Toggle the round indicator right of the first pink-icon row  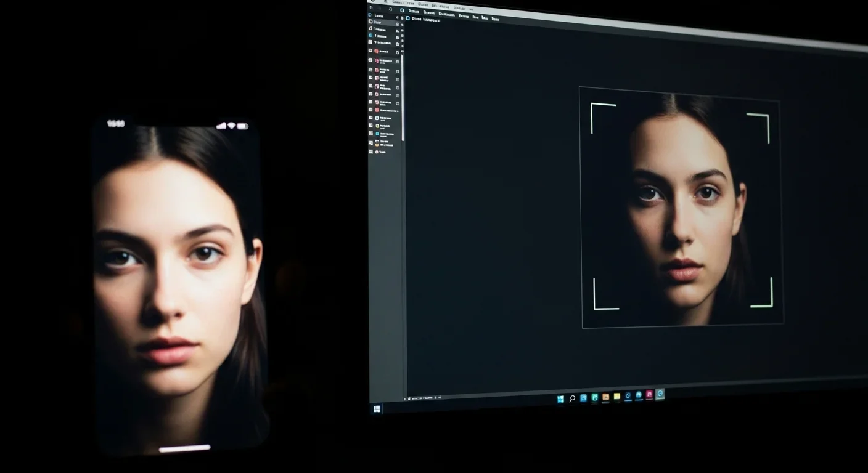pos(398,52)
